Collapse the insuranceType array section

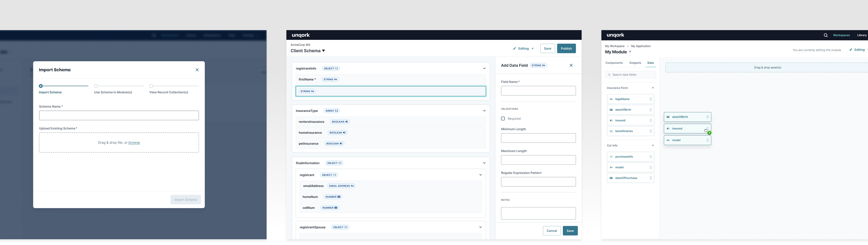(x=484, y=111)
